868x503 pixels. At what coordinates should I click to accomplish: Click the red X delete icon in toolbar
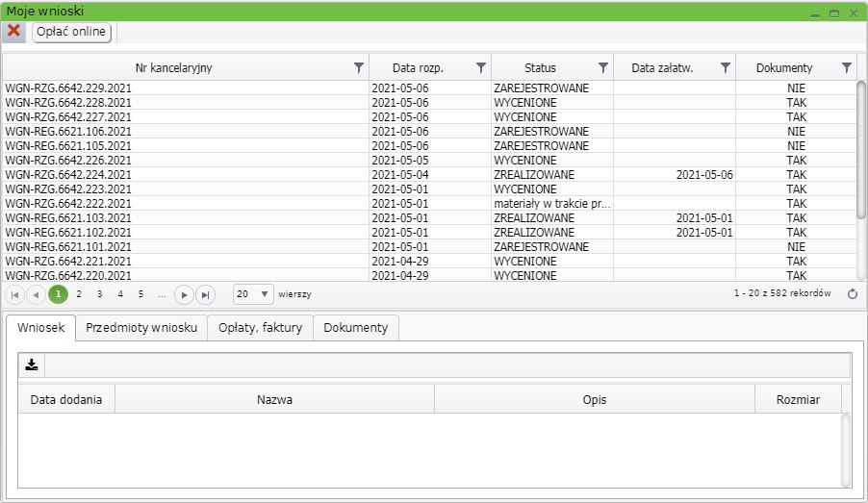[x=14, y=31]
